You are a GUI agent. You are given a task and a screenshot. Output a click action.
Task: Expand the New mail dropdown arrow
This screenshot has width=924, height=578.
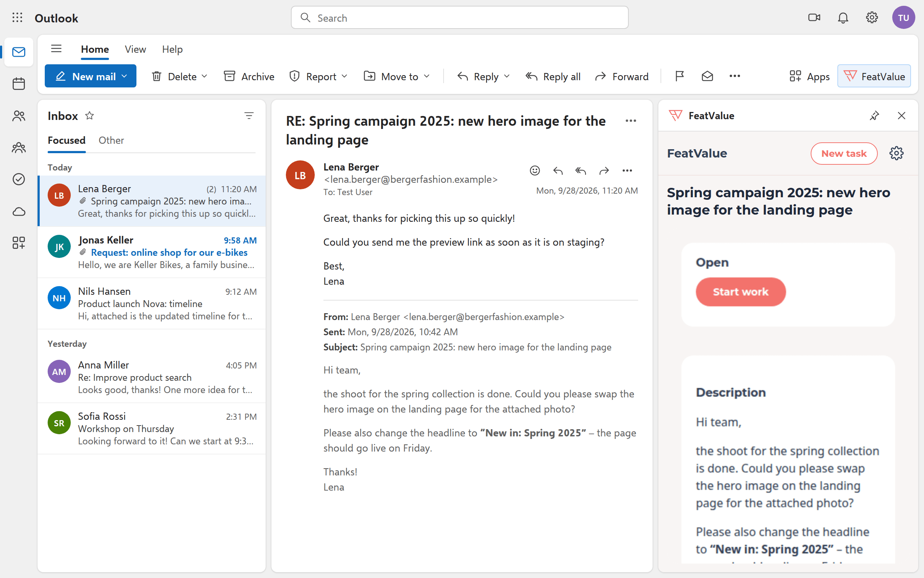124,76
